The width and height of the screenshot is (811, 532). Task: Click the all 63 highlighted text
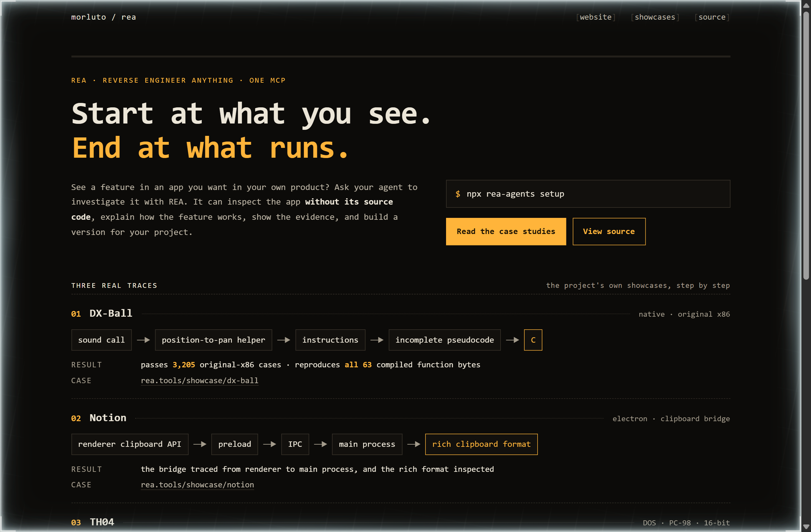(x=358, y=365)
